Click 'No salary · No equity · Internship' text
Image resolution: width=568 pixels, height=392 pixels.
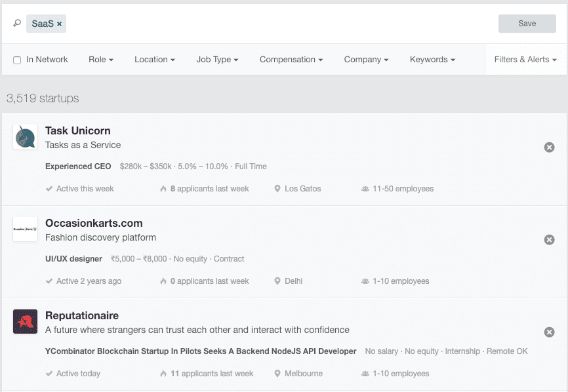click(422, 351)
